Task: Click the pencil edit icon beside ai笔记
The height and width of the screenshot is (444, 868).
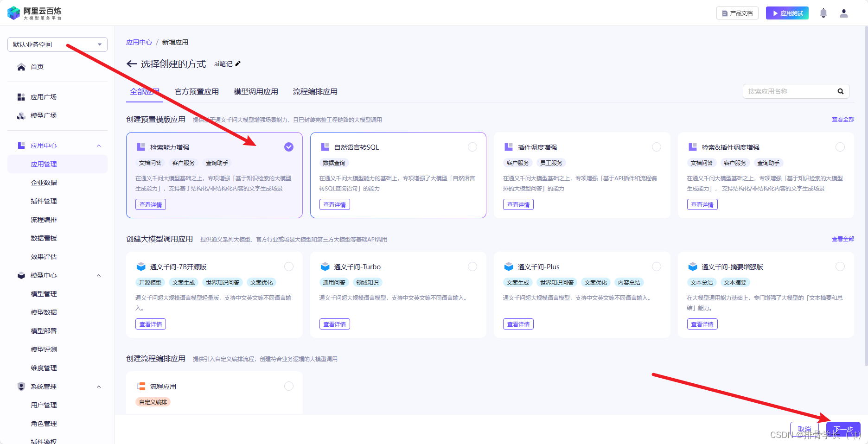Action: pyautogui.click(x=238, y=64)
